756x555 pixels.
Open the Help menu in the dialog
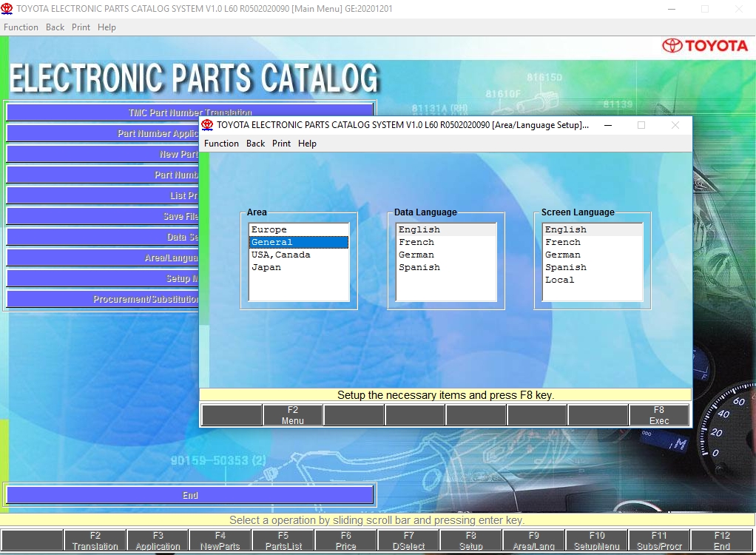tap(307, 144)
